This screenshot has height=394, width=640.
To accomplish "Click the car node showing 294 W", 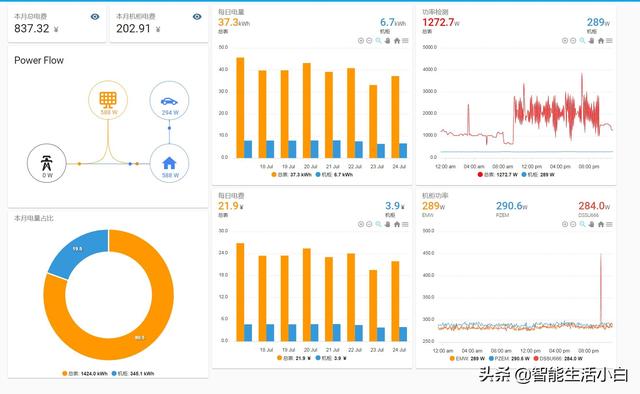I will 169,100.
